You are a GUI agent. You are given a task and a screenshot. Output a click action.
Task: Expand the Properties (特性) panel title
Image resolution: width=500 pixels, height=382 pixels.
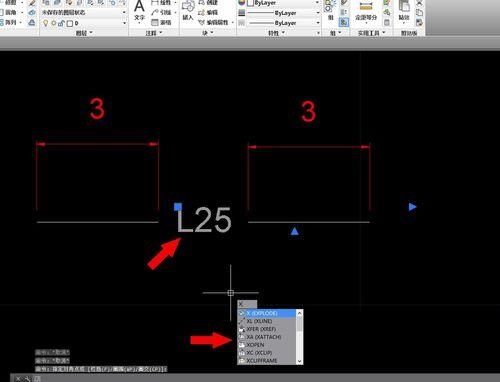pos(276,33)
